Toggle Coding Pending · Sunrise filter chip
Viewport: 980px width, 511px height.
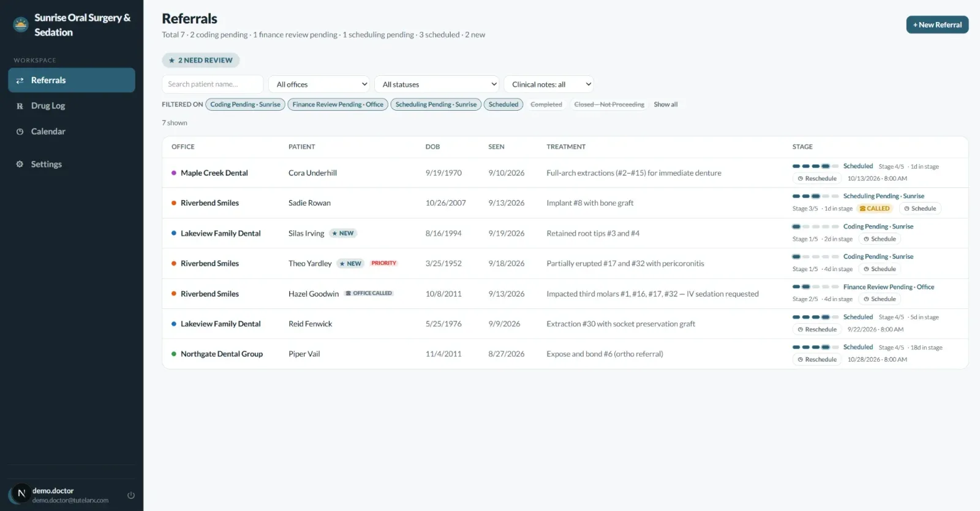coord(245,105)
